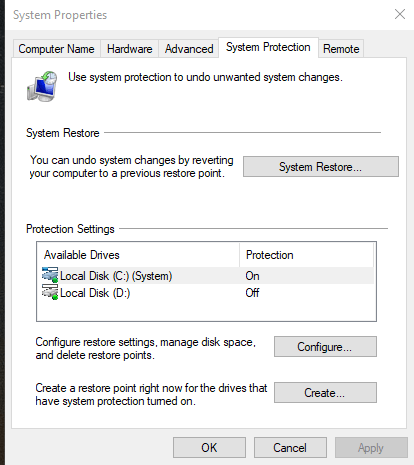Viewport: 414px width, 465px height.
Task: Click the Local Disk (C:) drive icon
Action: [x=50, y=275]
